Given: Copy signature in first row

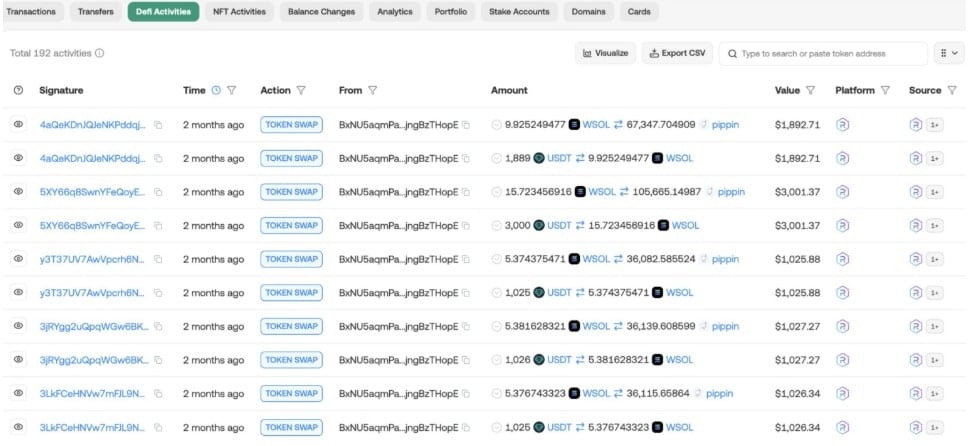Looking at the screenshot, I should pos(158,125).
